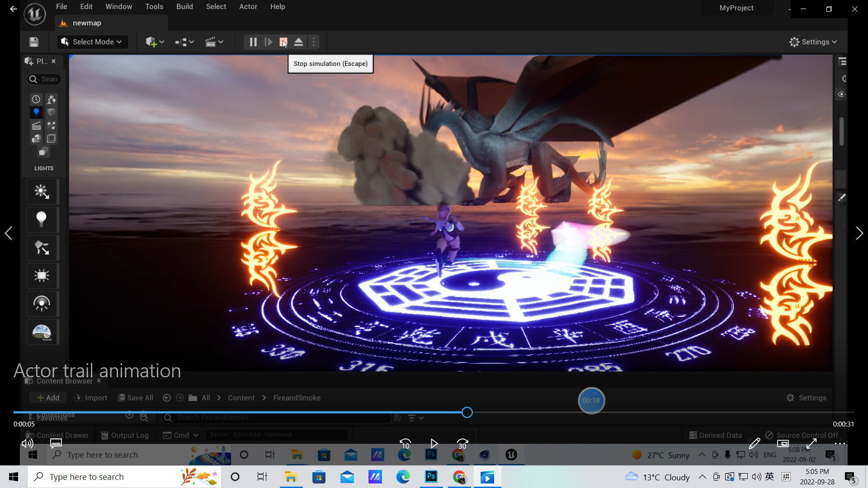This screenshot has width=868, height=488.
Task: Open Windows Start menu on outer taskbar
Action: [x=14, y=477]
